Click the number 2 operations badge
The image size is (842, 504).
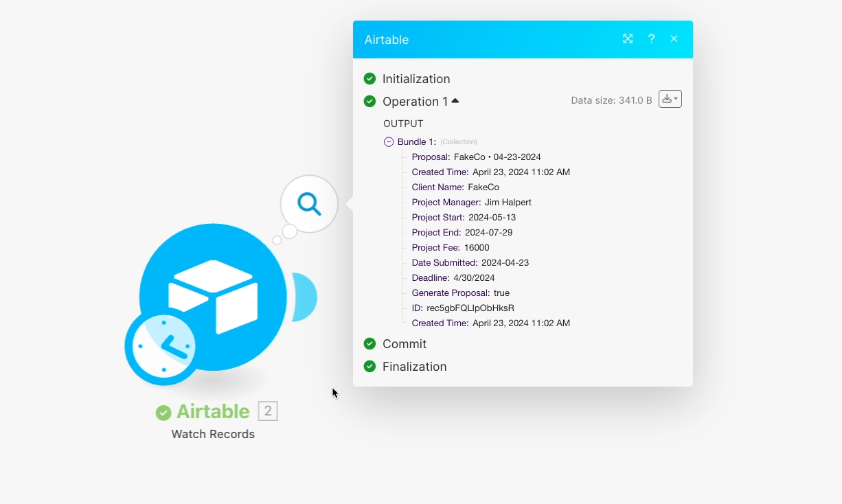(x=268, y=411)
